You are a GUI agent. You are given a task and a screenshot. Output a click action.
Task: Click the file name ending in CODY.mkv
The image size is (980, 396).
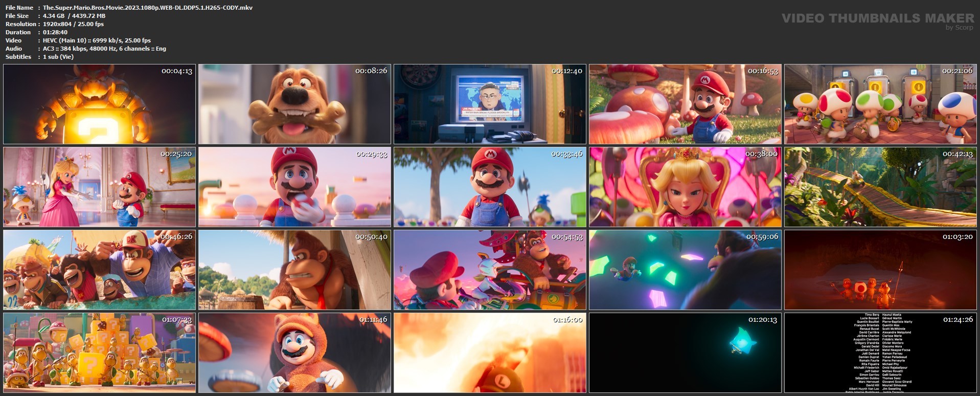147,8
